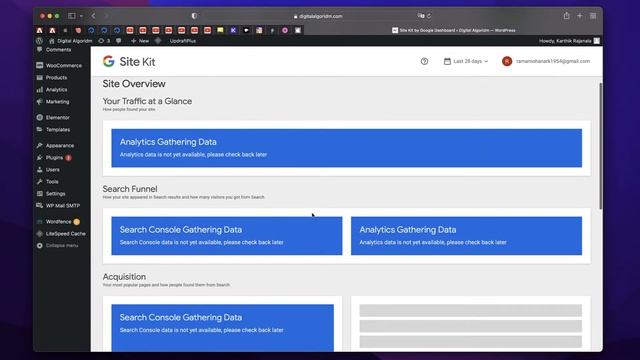Open the Site Kit help question-mark icon
The image size is (640, 360).
point(424,61)
